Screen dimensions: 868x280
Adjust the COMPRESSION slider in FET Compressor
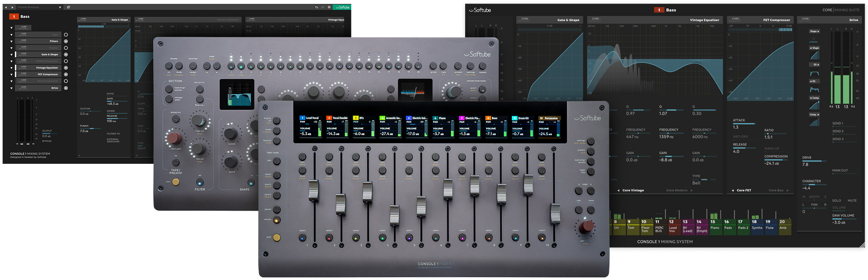click(776, 160)
